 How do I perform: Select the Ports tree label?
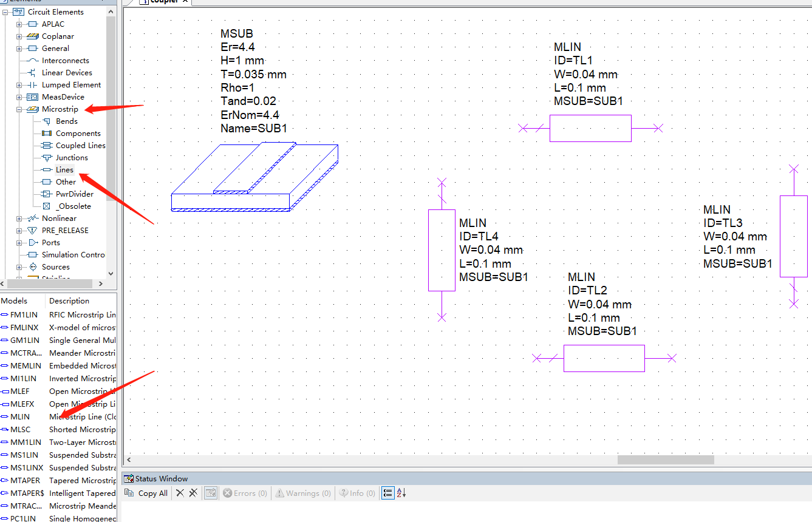coord(51,243)
